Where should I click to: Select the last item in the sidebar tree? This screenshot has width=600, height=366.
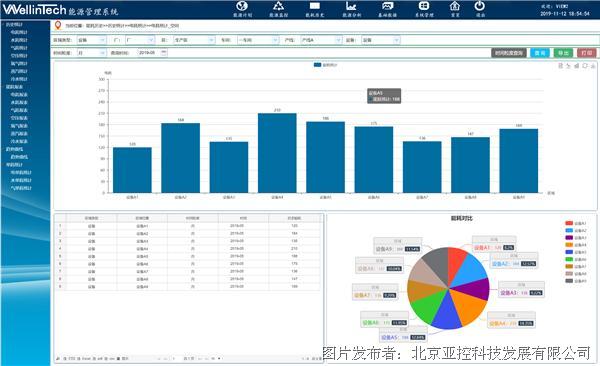(x=21, y=188)
